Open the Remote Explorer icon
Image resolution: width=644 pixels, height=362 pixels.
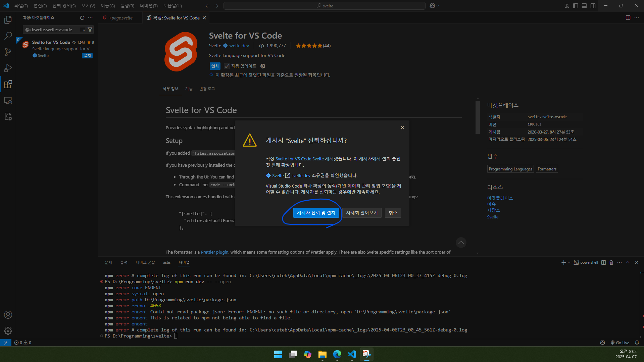(x=8, y=100)
